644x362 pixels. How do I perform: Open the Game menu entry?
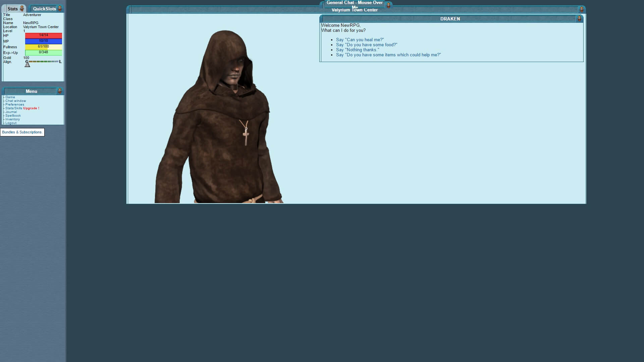(10, 97)
